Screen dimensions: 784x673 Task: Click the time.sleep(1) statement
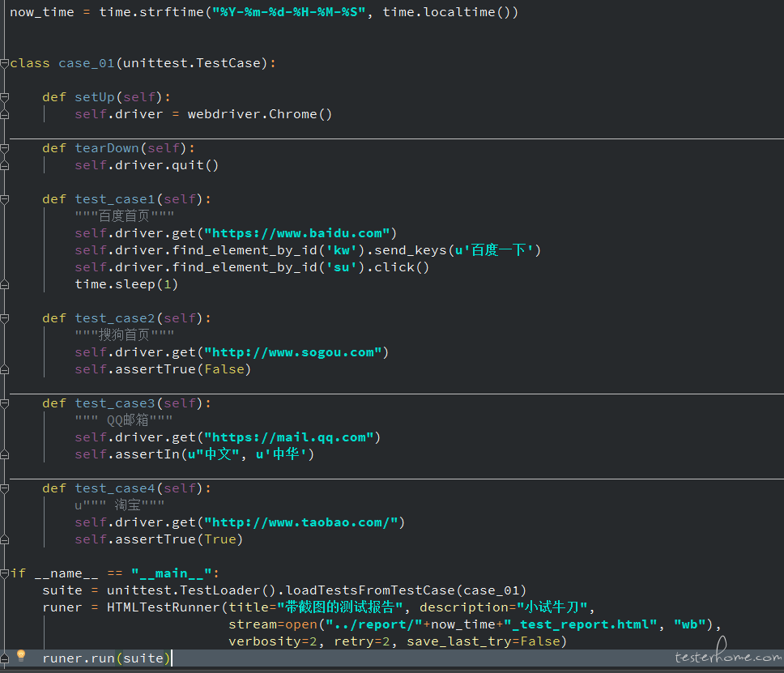click(x=126, y=284)
